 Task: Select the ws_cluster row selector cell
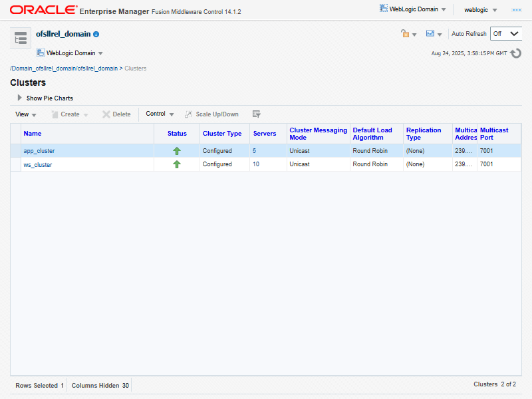tap(15, 164)
